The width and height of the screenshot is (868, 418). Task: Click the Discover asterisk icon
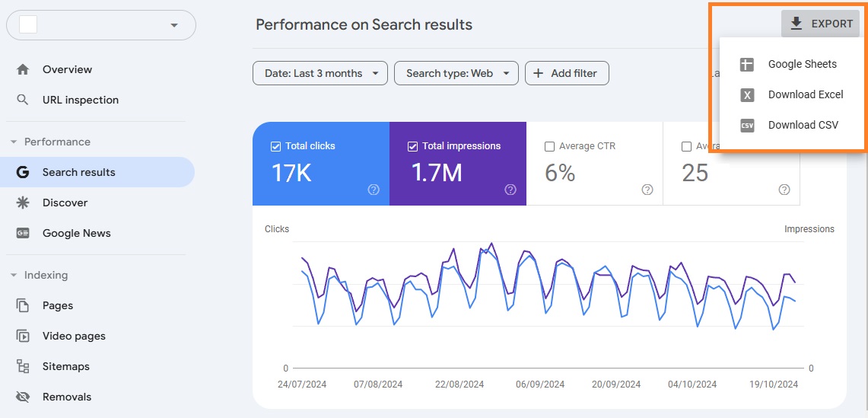click(x=22, y=203)
